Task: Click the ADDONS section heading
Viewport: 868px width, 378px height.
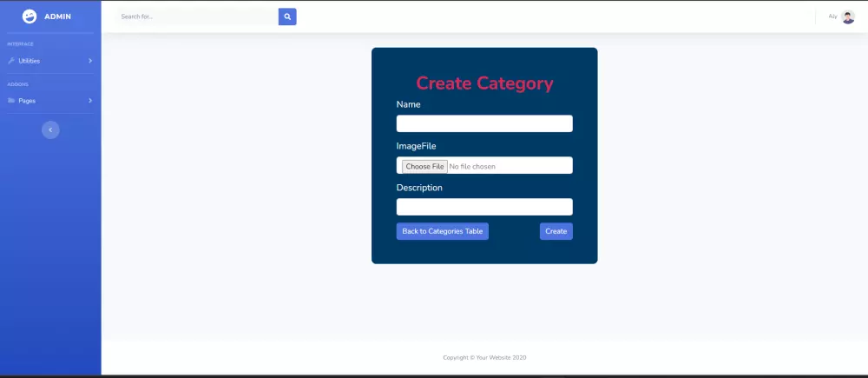Action: click(x=17, y=84)
